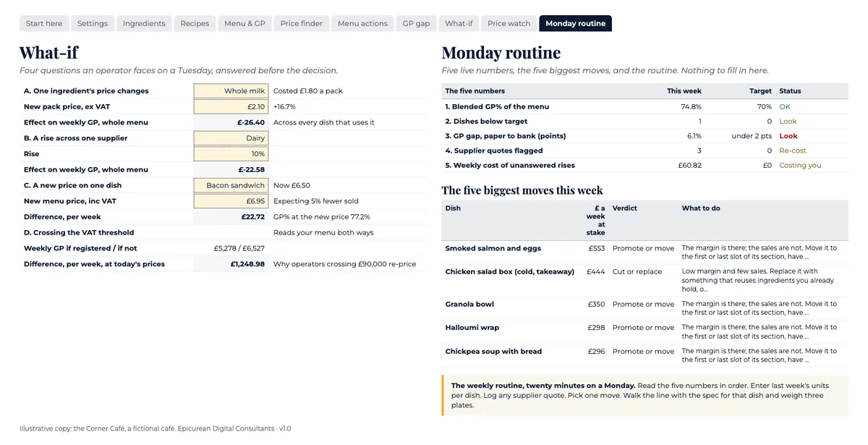Screen dimensions: 868x445
Task: Click 'Supplier quotes flagged' row label
Action: (x=492, y=151)
